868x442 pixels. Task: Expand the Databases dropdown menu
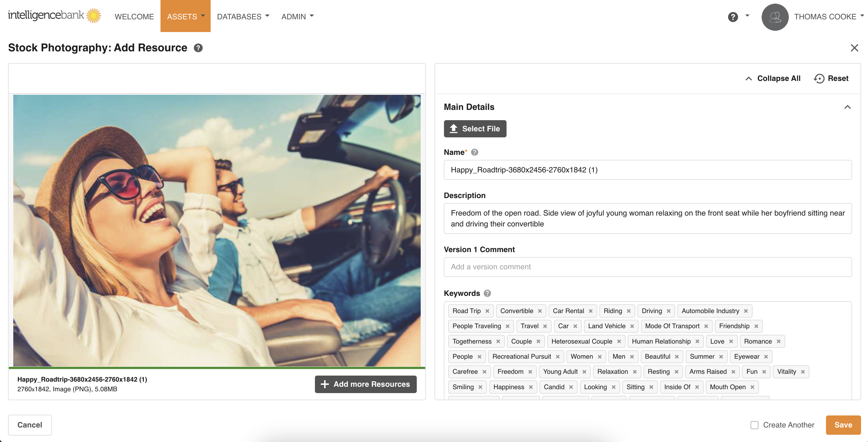[x=243, y=17]
